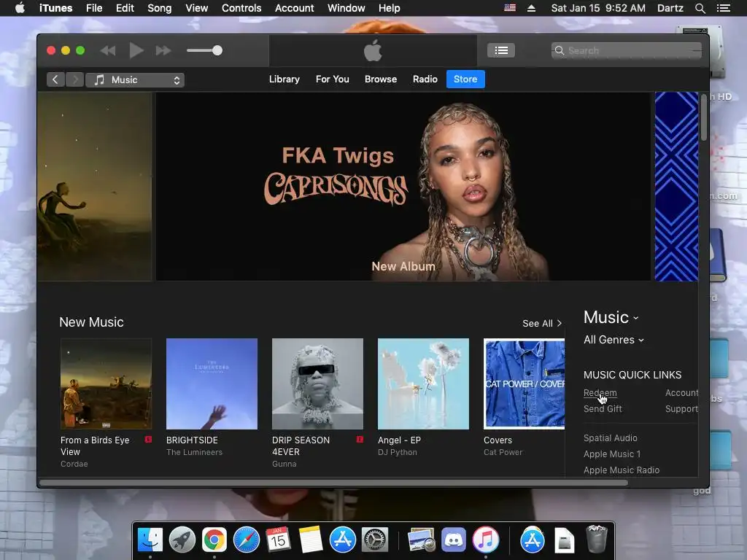This screenshot has height=560, width=747.
Task: Click the previous banner on the left
Action: pos(94,186)
